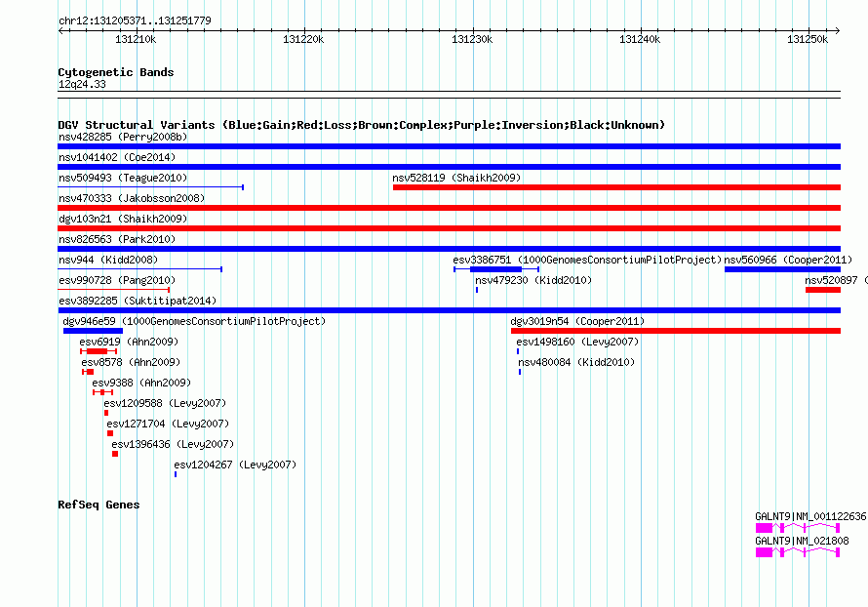Open esv6919 (Ahn2009) label
868x607 pixels.
[x=129, y=342]
